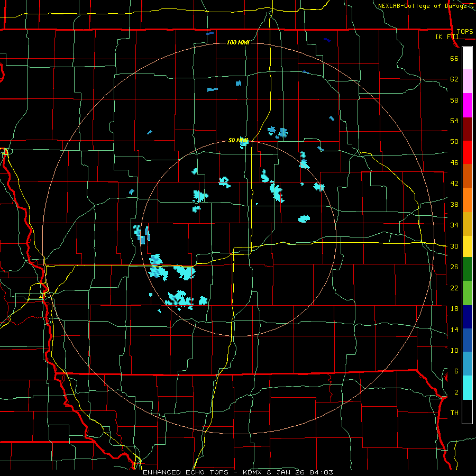Click the black TH swatch in the legend
This screenshot has width=476, height=476.
pyautogui.click(x=467, y=411)
